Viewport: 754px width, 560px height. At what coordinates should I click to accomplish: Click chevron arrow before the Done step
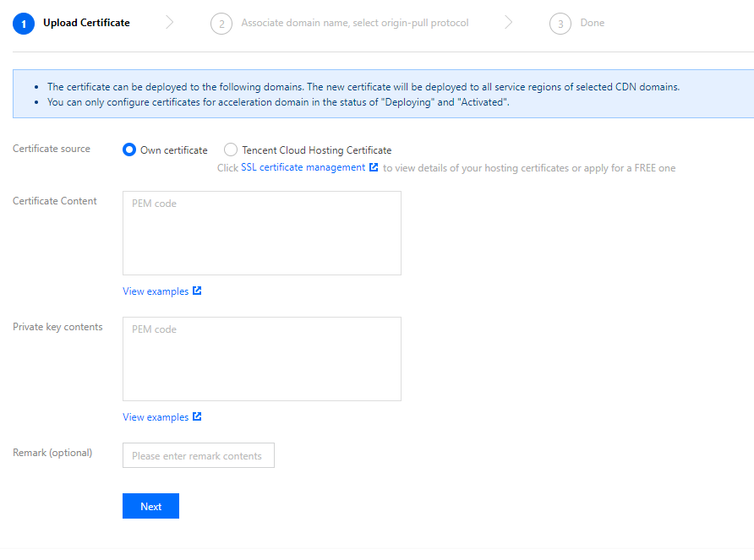508,23
